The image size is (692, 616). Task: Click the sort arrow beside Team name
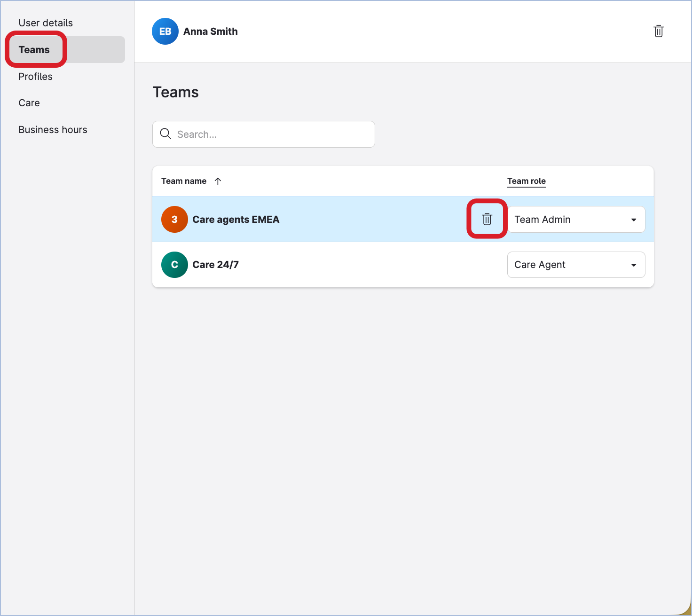[218, 181]
